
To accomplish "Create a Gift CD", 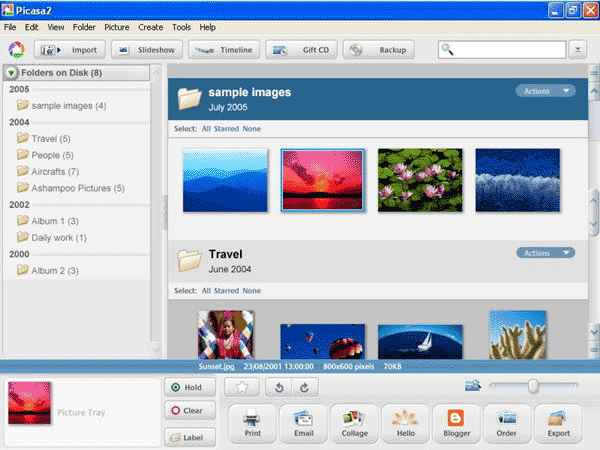I will click(304, 49).
